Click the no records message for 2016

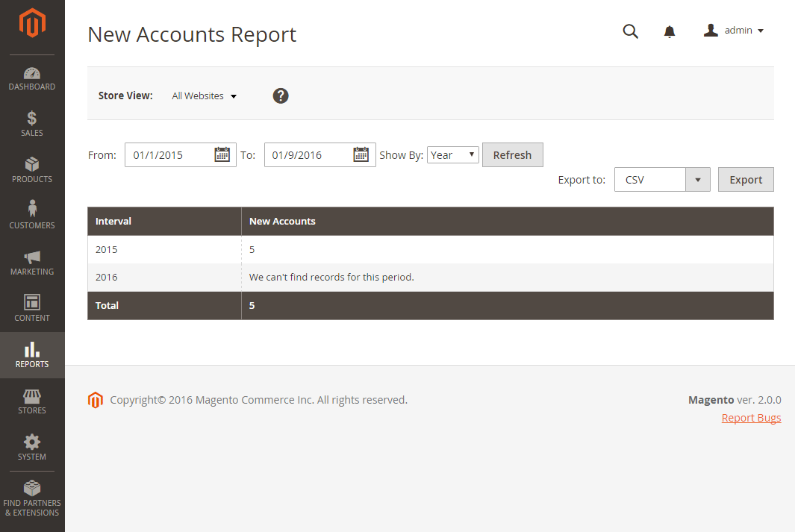[x=331, y=277]
